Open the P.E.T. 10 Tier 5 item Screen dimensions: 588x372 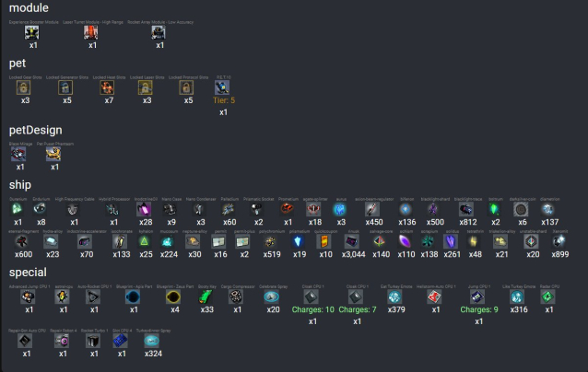point(222,87)
